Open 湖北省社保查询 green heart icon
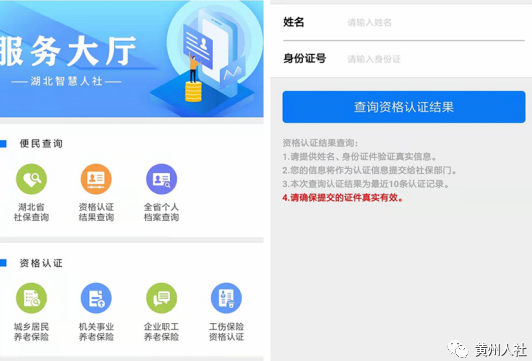 31,179
